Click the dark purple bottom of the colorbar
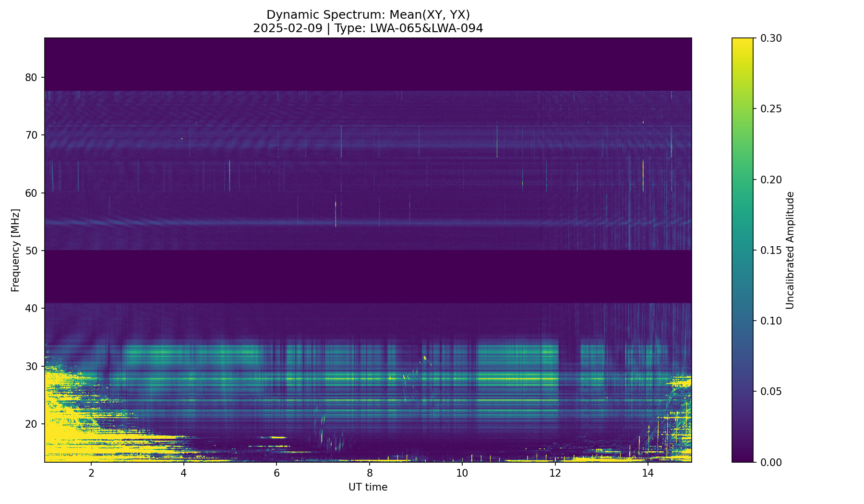This screenshot has height=504, width=864. 742,458
